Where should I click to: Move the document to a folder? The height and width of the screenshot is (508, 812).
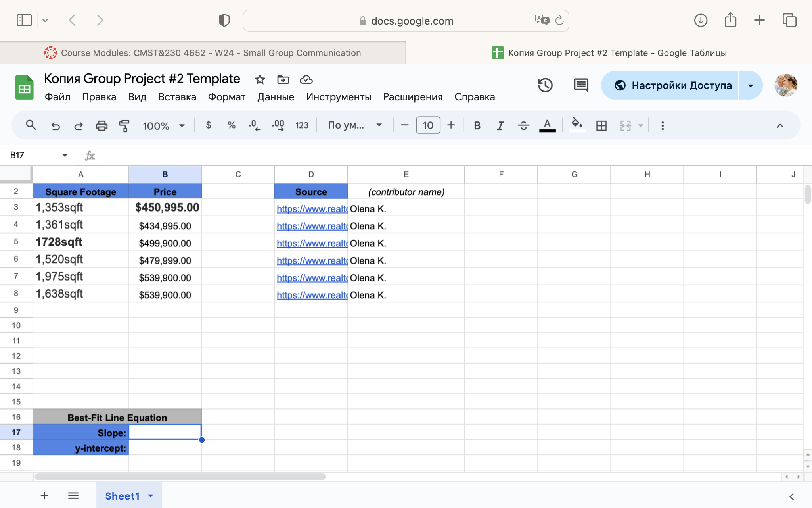(283, 79)
